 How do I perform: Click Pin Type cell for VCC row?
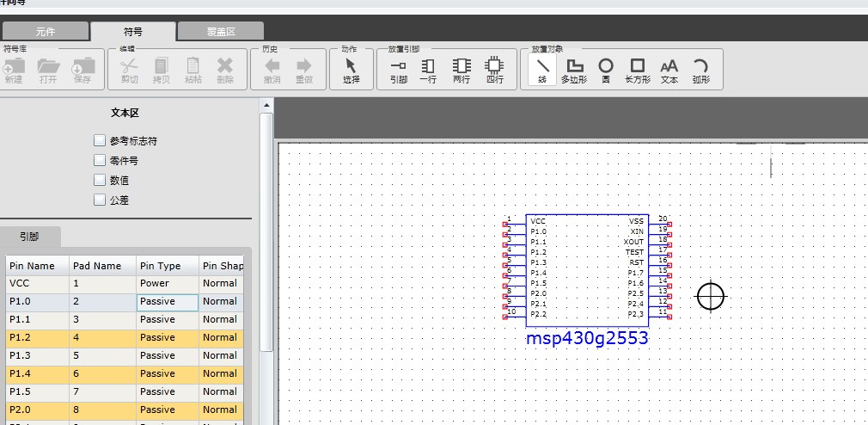[x=168, y=284]
